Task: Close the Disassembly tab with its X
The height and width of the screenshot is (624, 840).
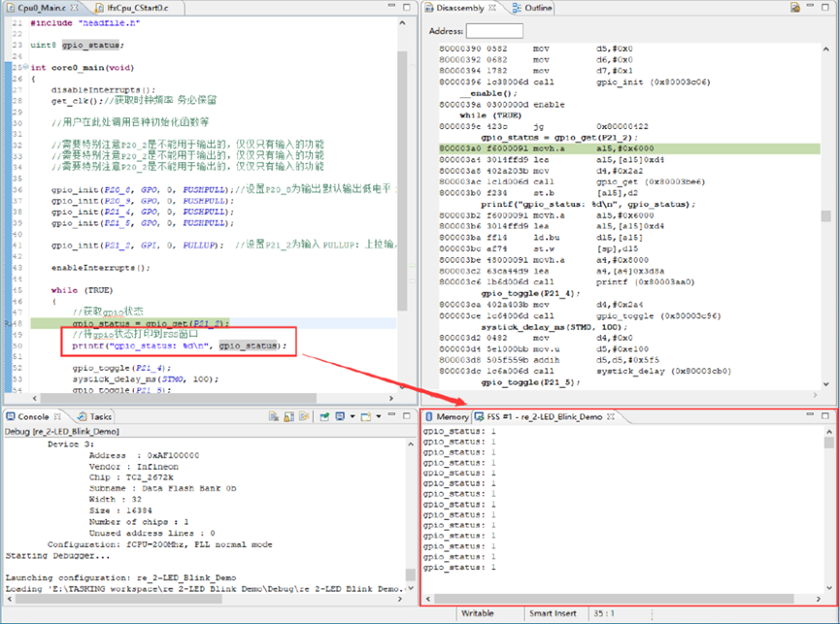Action: [492, 8]
